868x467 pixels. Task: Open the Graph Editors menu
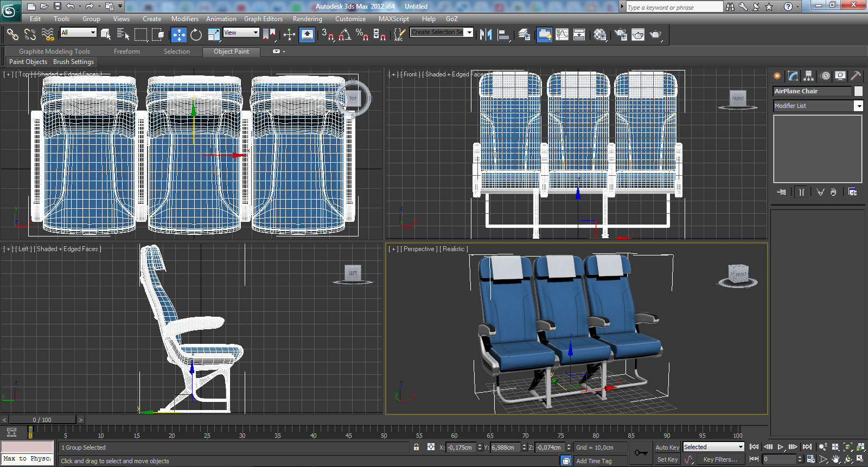click(x=263, y=19)
